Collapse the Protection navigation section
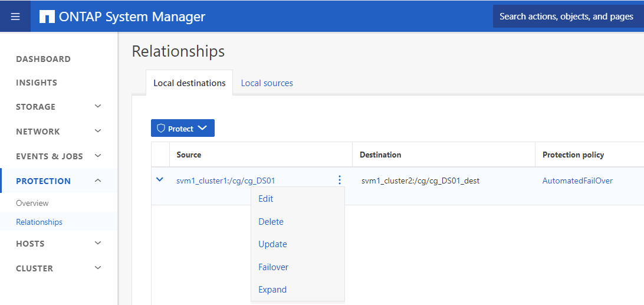 point(98,181)
